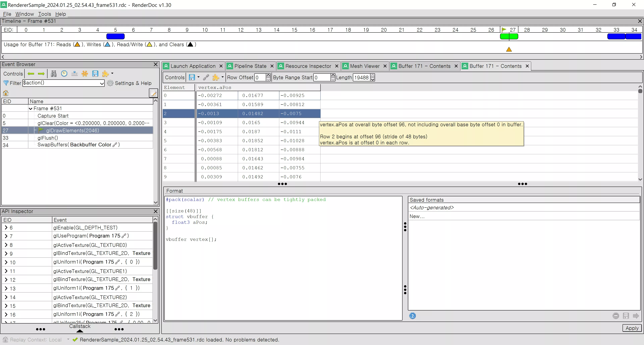Select New... in Saved formats list
Image resolution: width=644 pixels, height=345 pixels.
pyautogui.click(x=524, y=216)
